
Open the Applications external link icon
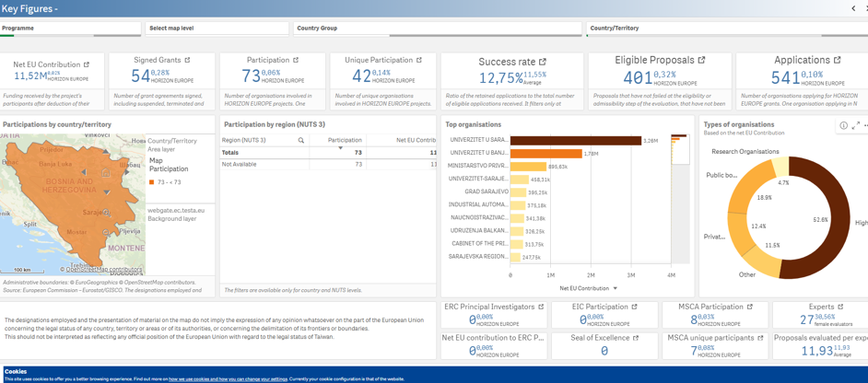[x=837, y=61]
